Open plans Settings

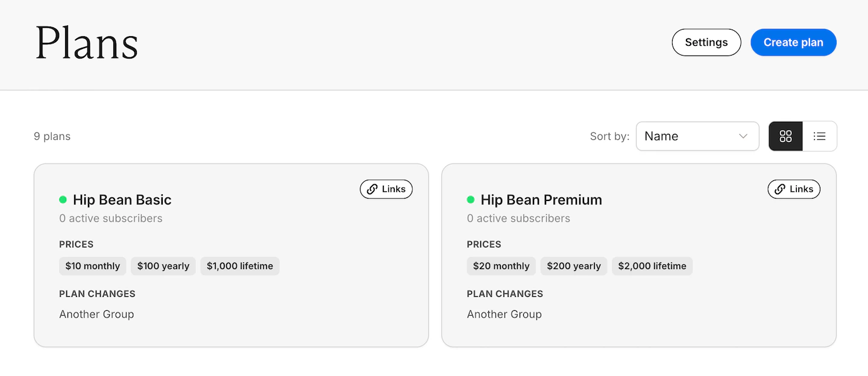[706, 42]
